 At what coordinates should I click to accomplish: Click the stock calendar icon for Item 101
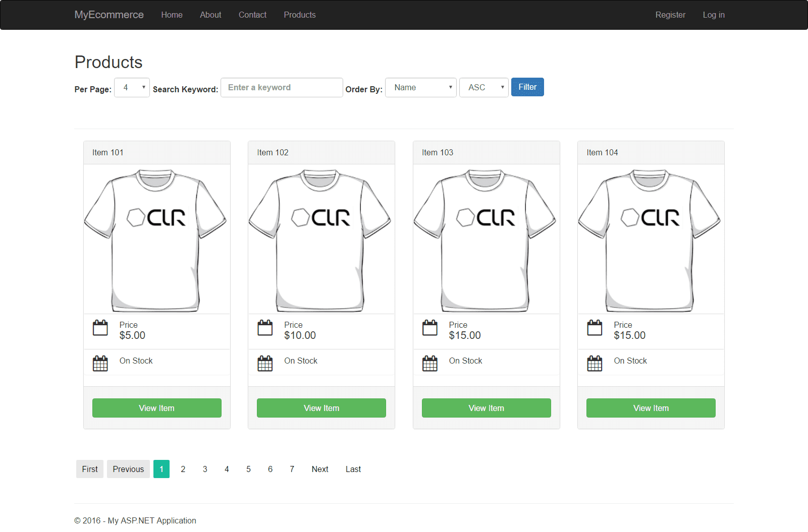click(x=100, y=364)
